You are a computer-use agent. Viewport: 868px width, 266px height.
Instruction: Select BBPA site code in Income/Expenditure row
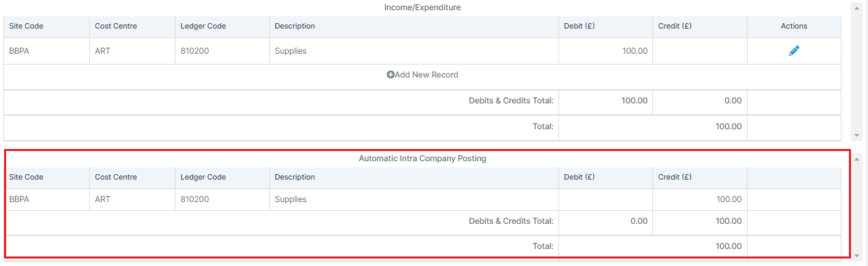point(19,51)
